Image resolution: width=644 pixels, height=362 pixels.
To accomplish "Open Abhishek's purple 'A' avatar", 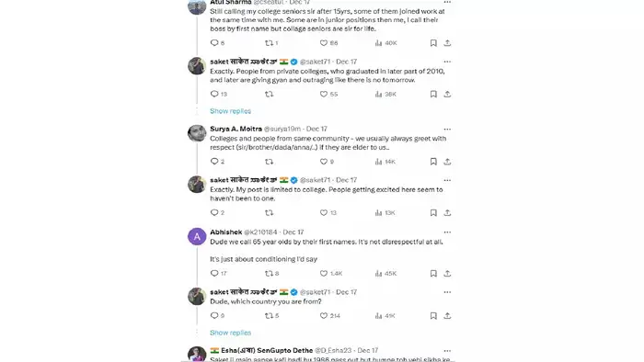I will pos(197,236).
